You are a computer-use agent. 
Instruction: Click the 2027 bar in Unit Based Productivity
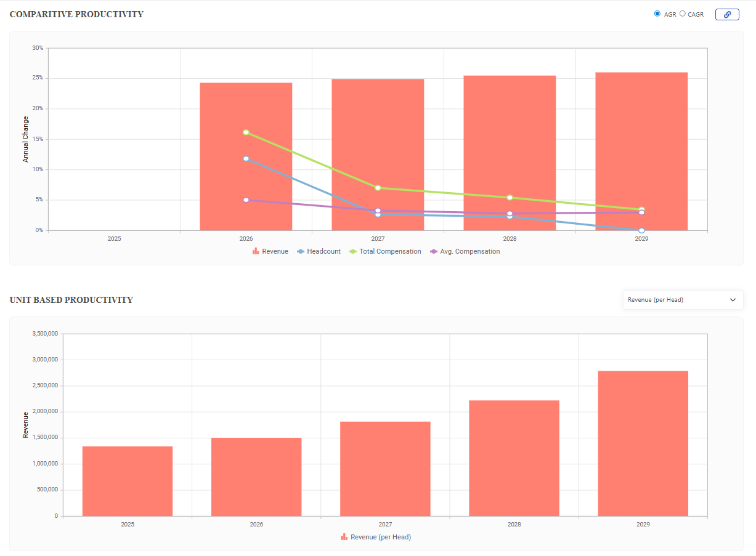385,469
